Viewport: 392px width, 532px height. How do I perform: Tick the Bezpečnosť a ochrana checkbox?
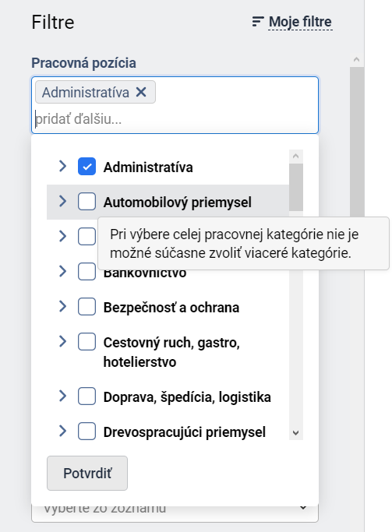[87, 307]
